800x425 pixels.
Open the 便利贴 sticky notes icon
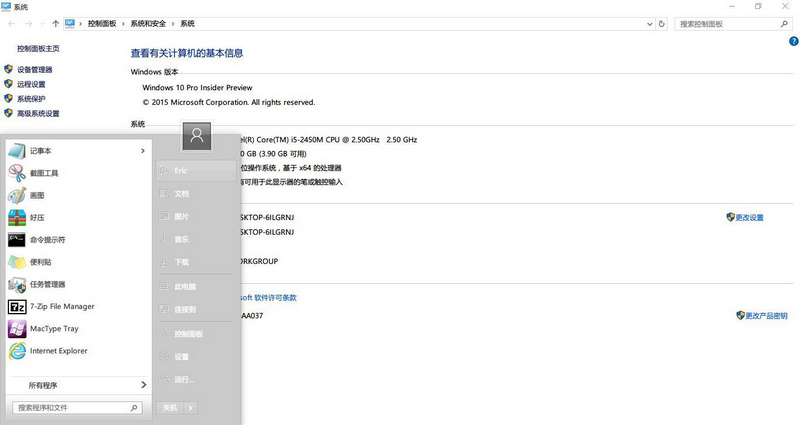click(x=17, y=262)
